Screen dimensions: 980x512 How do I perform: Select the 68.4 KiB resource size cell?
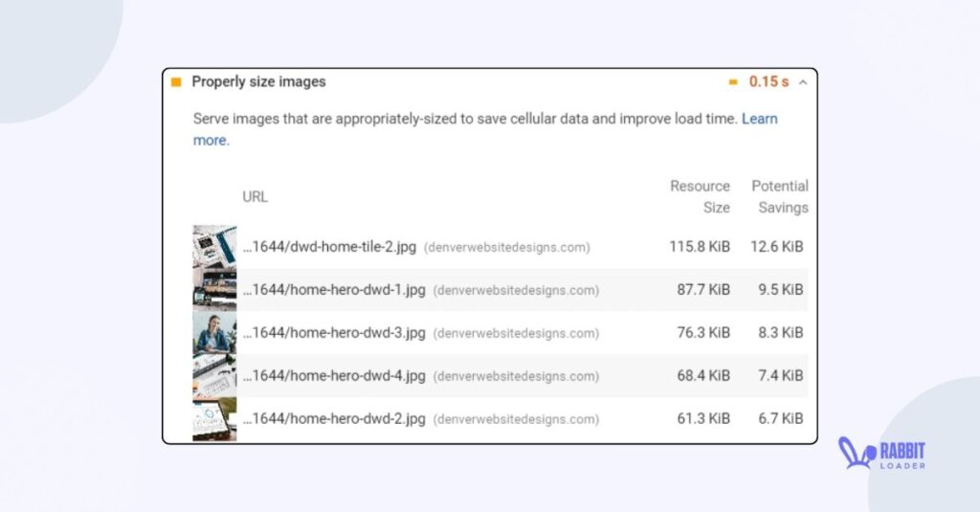pyautogui.click(x=703, y=376)
